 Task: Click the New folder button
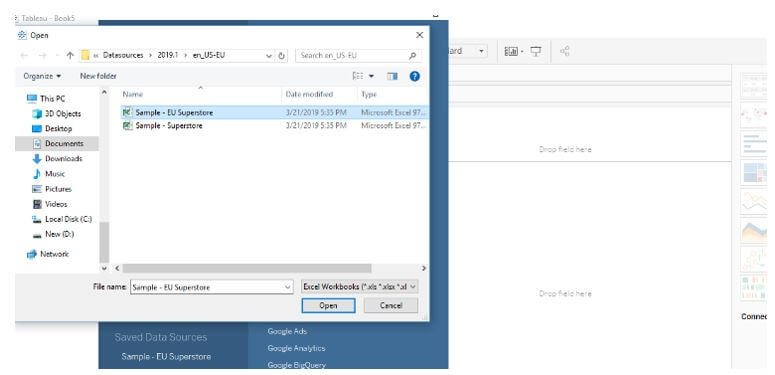click(x=98, y=76)
